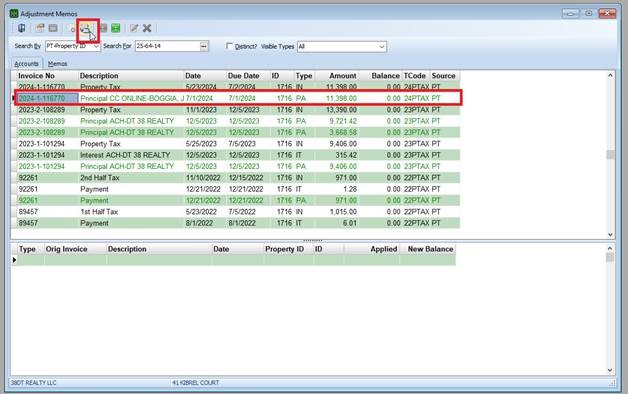
Task: Click the pencil edit icon
Action: tap(134, 28)
